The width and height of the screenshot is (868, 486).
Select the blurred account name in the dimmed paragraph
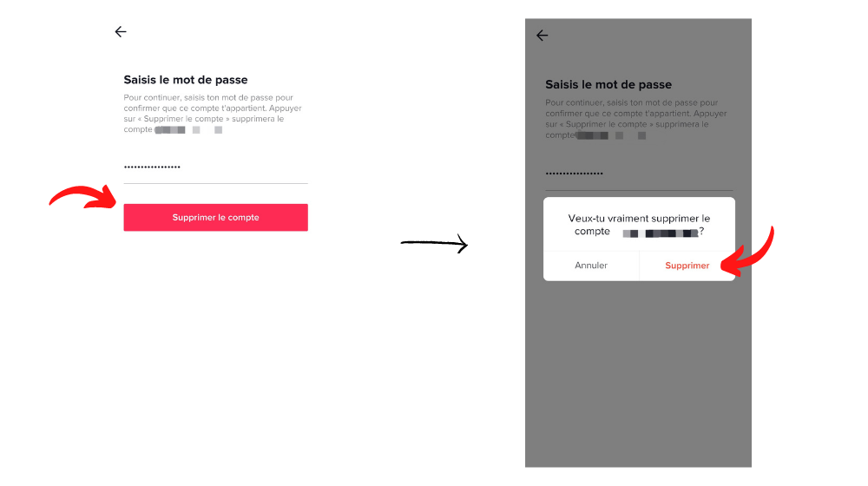(x=611, y=135)
